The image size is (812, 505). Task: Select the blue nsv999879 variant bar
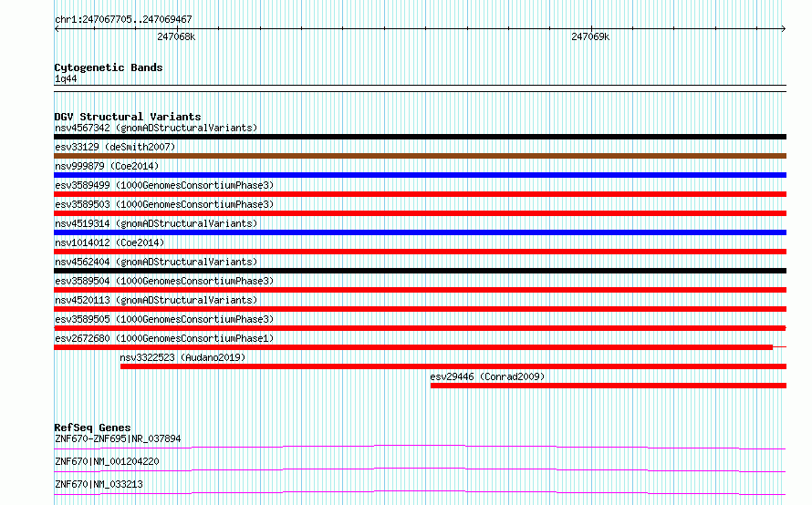click(x=420, y=175)
